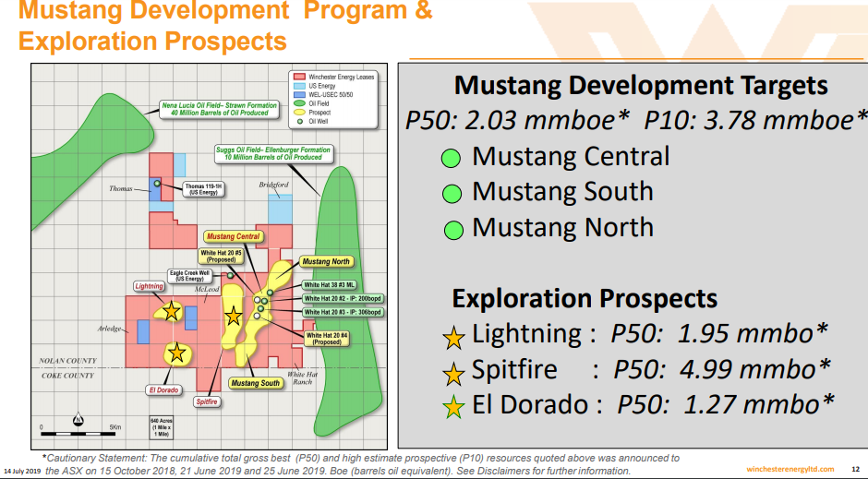868x479 pixels.
Task: Select the orange slide title text
Action: click(x=225, y=26)
